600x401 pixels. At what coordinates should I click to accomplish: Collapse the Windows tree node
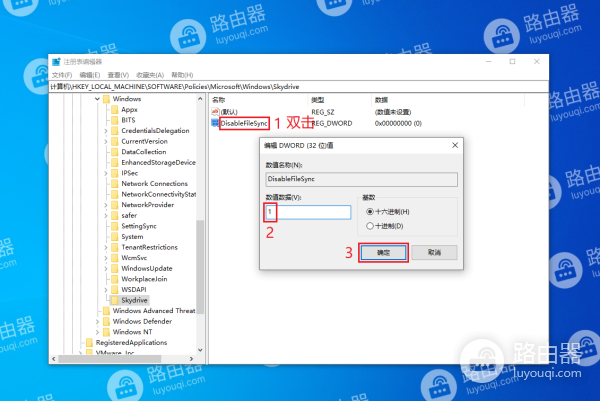[97, 99]
